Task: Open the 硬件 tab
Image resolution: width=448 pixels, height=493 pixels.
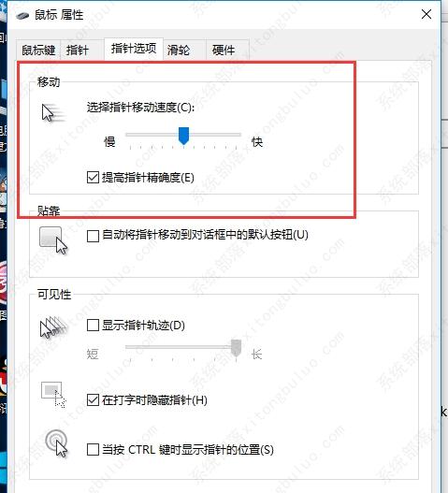Action: [224, 50]
